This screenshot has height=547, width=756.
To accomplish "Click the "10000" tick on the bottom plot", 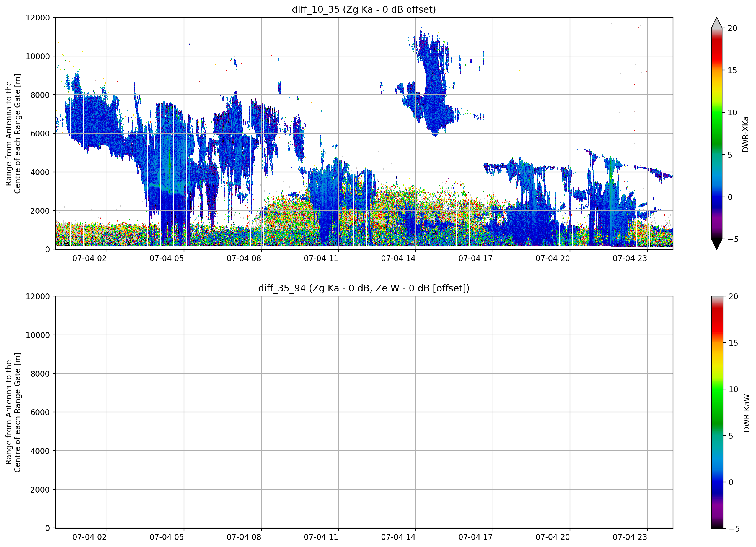I will pyautogui.click(x=38, y=335).
